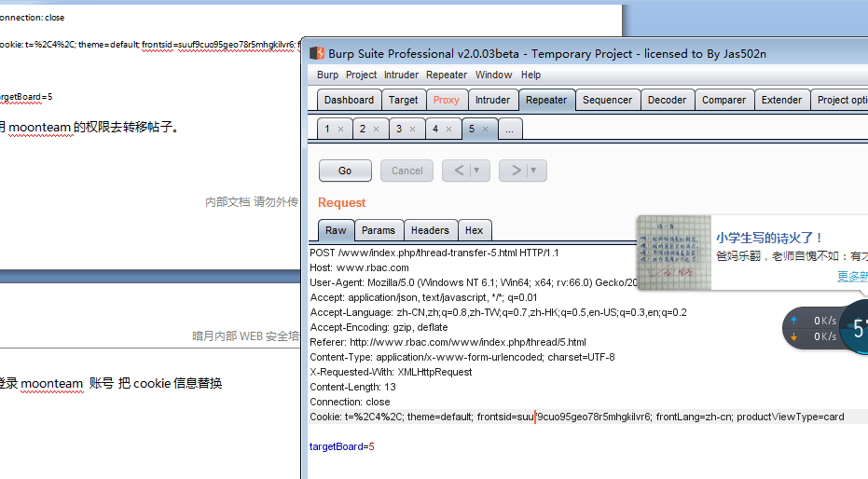The height and width of the screenshot is (479, 868).
Task: Close Repeater tab 4 with its x
Action: [449, 129]
